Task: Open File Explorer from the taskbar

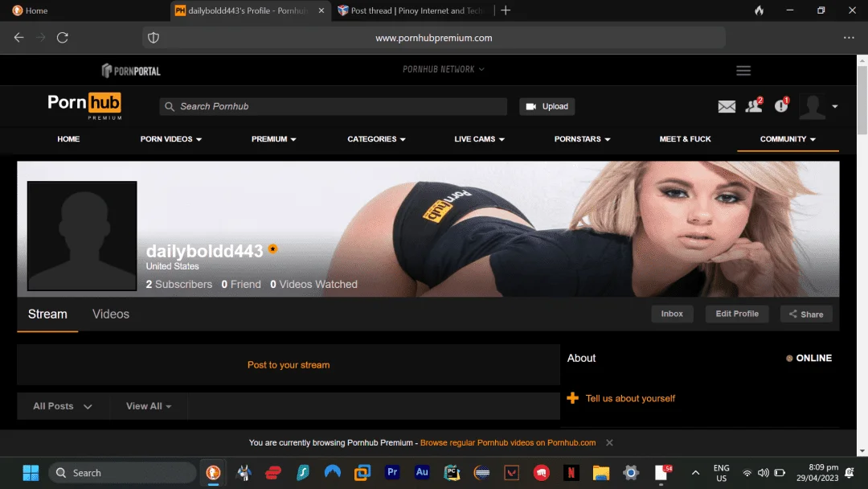Action: click(600, 472)
